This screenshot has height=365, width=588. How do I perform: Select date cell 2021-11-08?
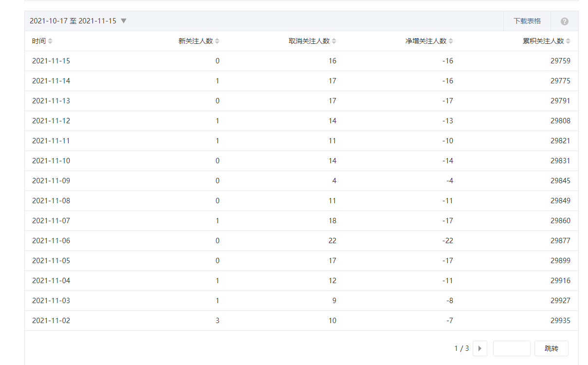[51, 201]
